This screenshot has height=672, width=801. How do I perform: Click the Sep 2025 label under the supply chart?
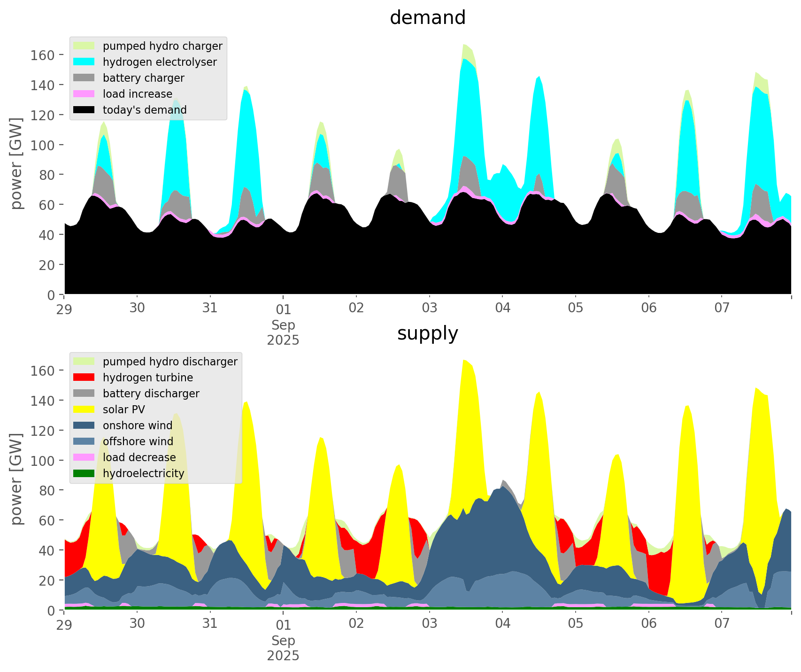pos(283,648)
